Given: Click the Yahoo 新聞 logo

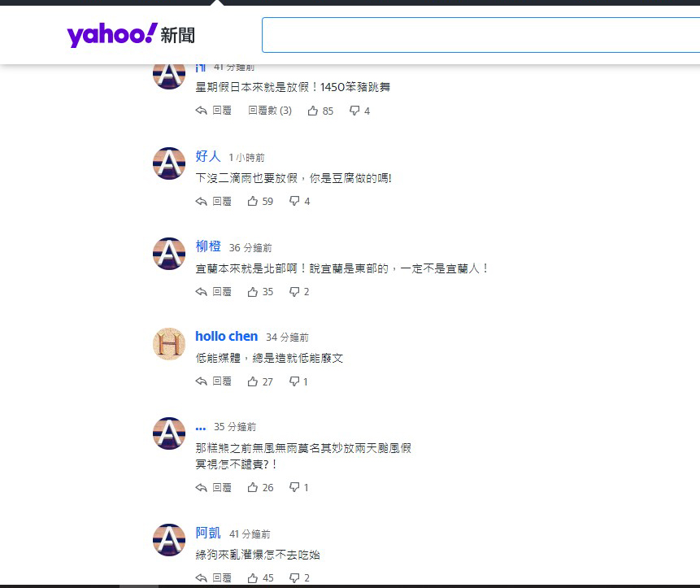Looking at the screenshot, I should (130, 35).
